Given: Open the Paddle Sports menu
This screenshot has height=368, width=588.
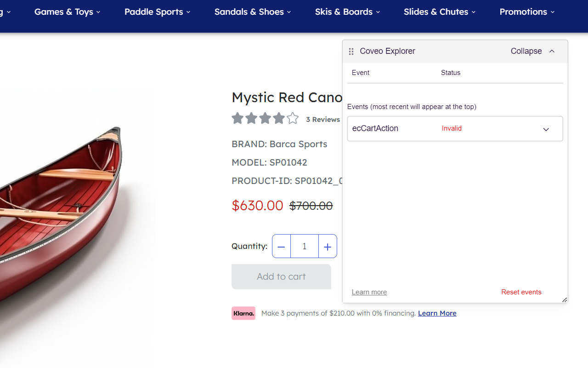Looking at the screenshot, I should pyautogui.click(x=157, y=12).
